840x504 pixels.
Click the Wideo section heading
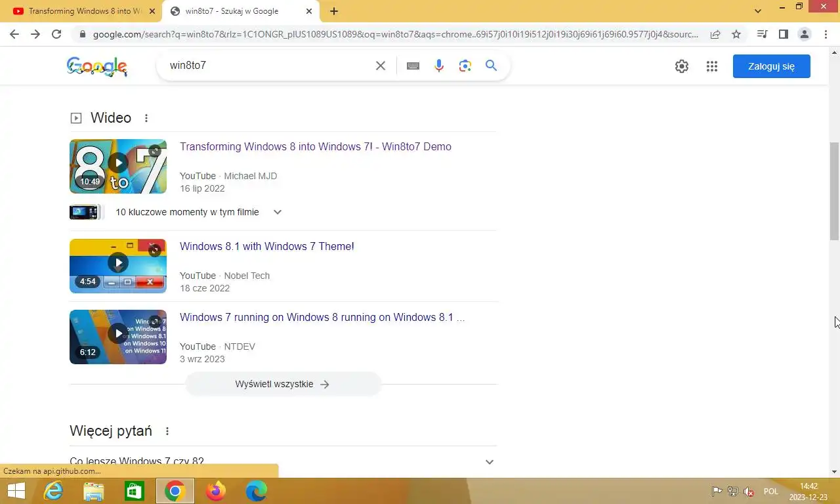111,118
